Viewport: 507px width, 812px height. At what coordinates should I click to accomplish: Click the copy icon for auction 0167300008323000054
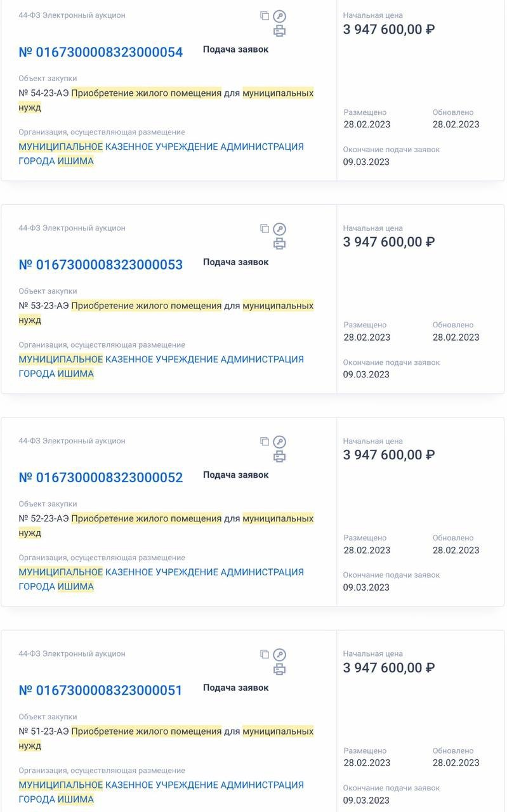[x=265, y=16]
